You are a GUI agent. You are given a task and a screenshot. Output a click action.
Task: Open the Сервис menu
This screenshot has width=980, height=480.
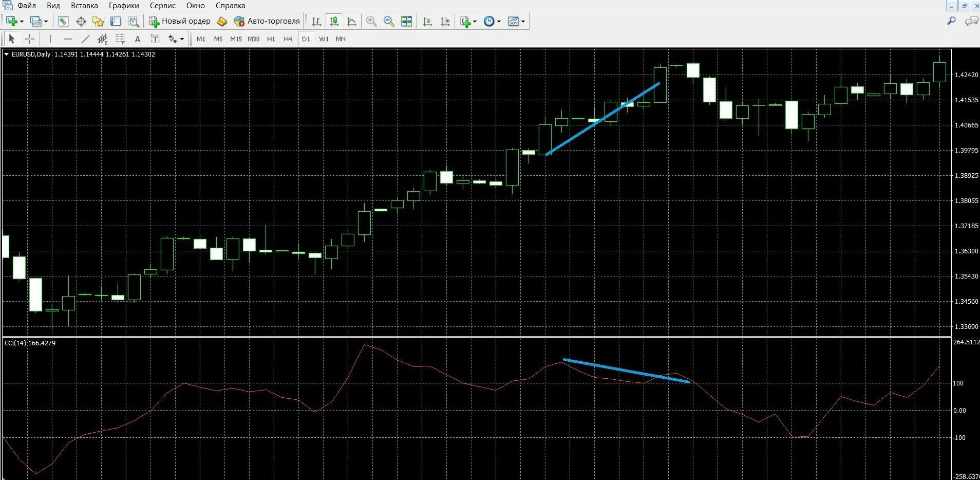tap(163, 6)
